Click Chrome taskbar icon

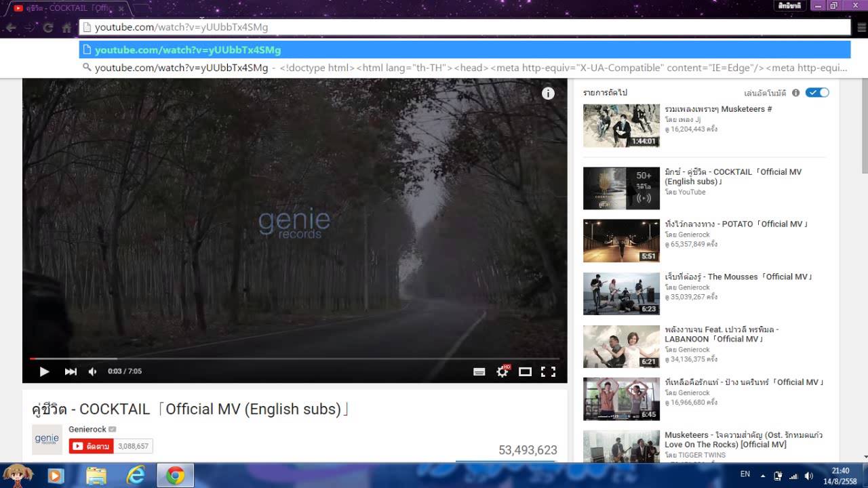(176, 476)
